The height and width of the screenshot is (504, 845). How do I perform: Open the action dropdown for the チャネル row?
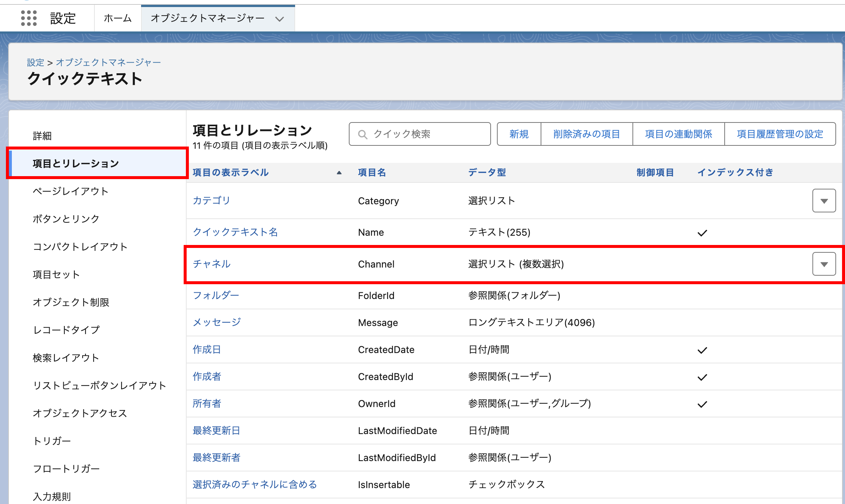tap(824, 264)
